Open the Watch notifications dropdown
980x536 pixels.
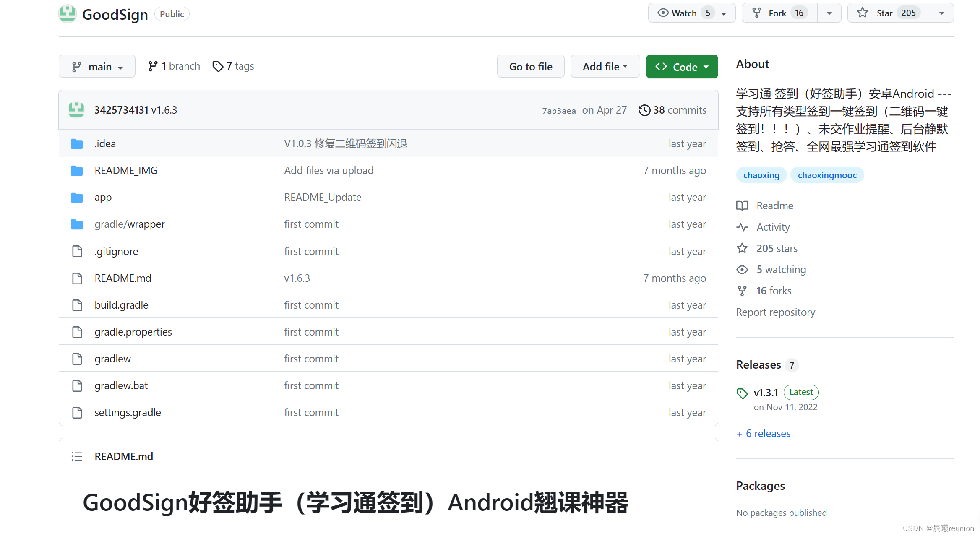pos(692,13)
